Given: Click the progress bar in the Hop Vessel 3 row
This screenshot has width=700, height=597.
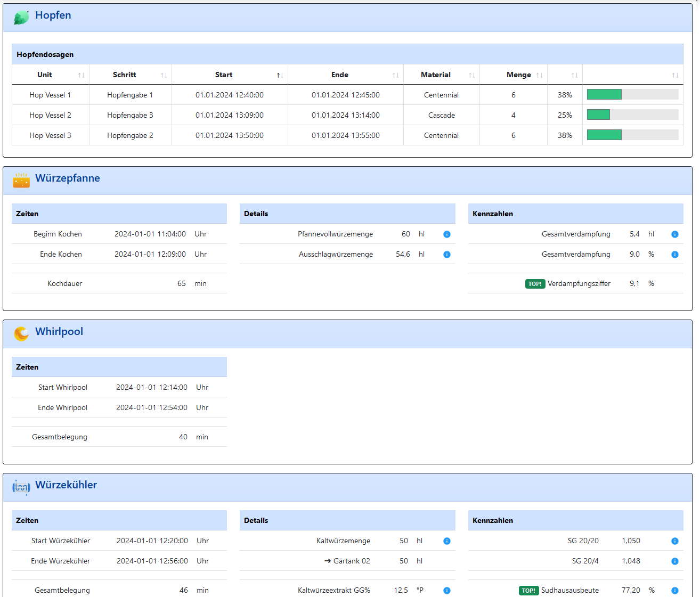Looking at the screenshot, I should pyautogui.click(x=633, y=135).
